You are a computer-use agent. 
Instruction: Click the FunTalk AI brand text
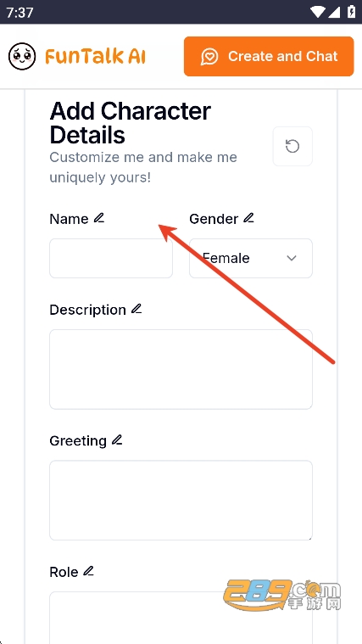point(95,57)
